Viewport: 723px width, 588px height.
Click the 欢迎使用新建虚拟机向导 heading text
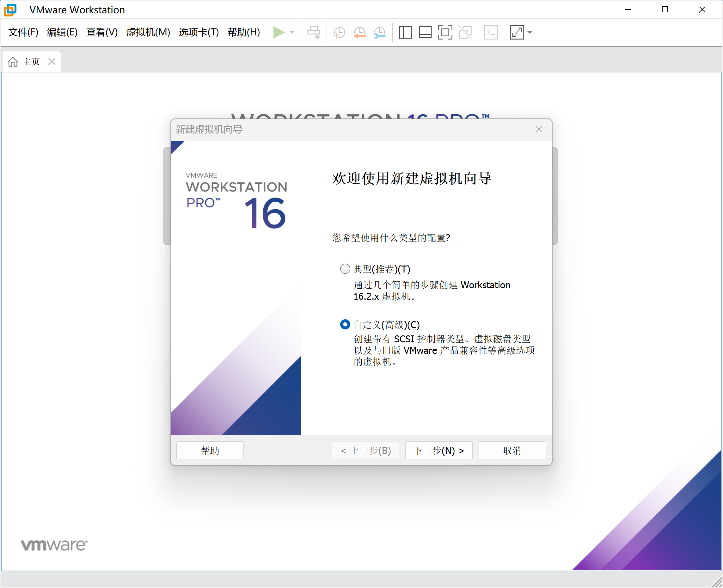[x=412, y=179]
